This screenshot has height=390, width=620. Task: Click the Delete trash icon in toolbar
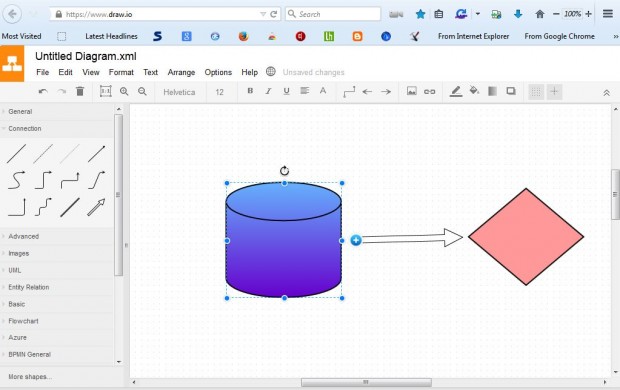point(80,92)
